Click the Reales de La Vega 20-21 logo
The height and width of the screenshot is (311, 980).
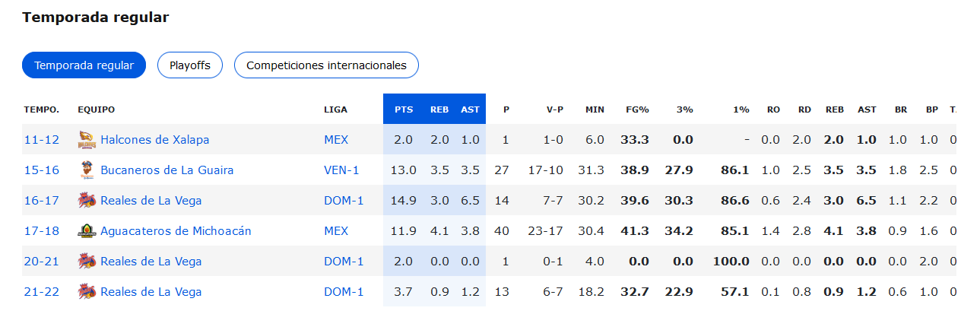click(87, 262)
